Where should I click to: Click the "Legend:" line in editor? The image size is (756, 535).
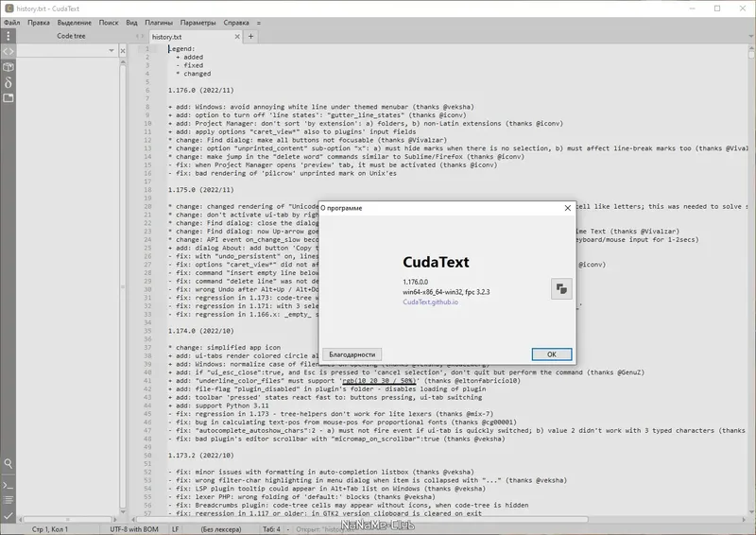pos(181,49)
